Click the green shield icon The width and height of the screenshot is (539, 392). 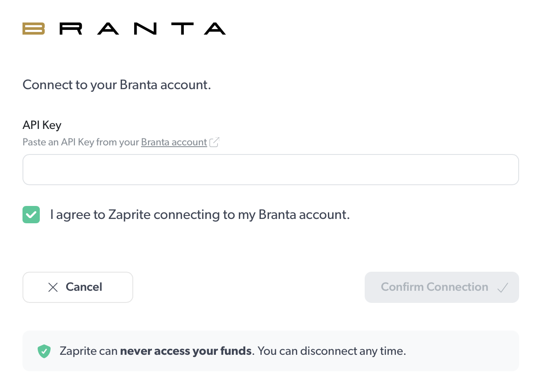pyautogui.click(x=44, y=351)
